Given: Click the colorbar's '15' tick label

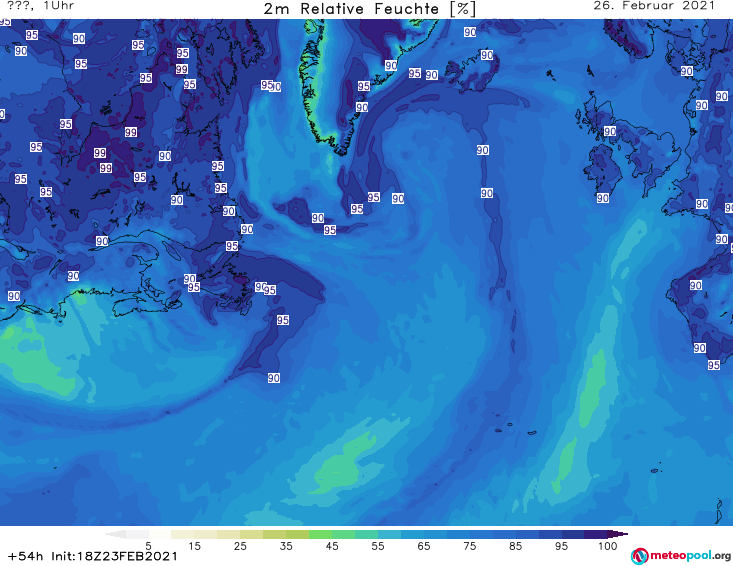Looking at the screenshot, I should pyautogui.click(x=194, y=546).
